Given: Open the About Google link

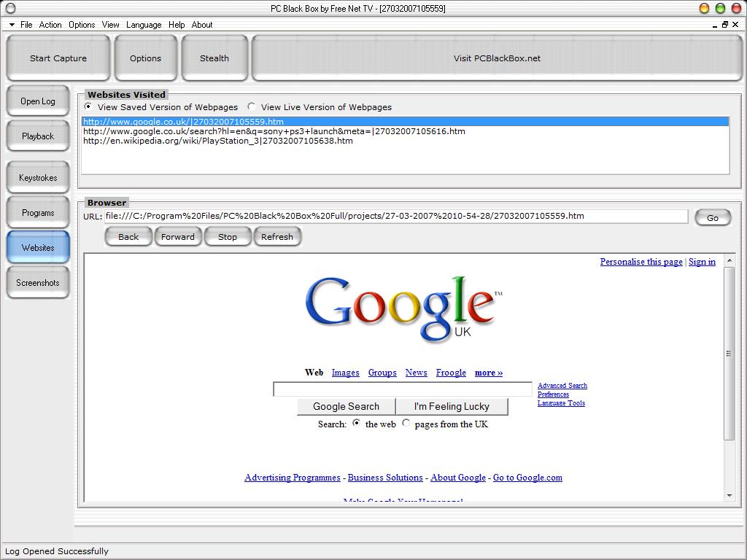Looking at the screenshot, I should coord(458,478).
